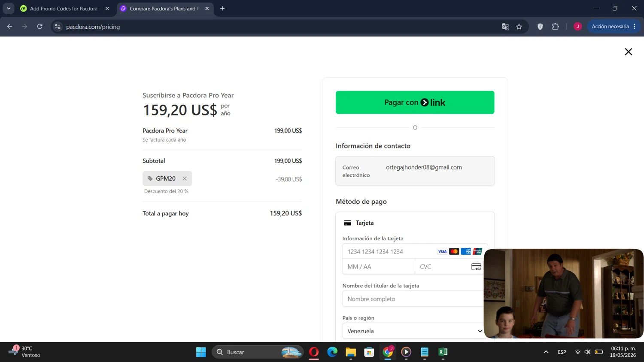Screen dimensions: 644x362
Task: Click the GPM20 coupon tag icon
Action: point(150,178)
